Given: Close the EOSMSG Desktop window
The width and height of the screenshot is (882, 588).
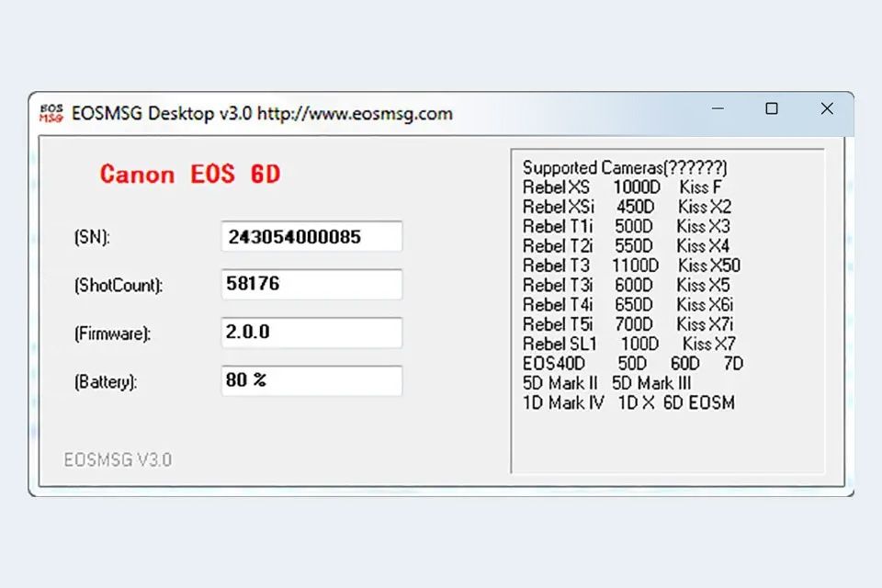Looking at the screenshot, I should [x=827, y=108].
